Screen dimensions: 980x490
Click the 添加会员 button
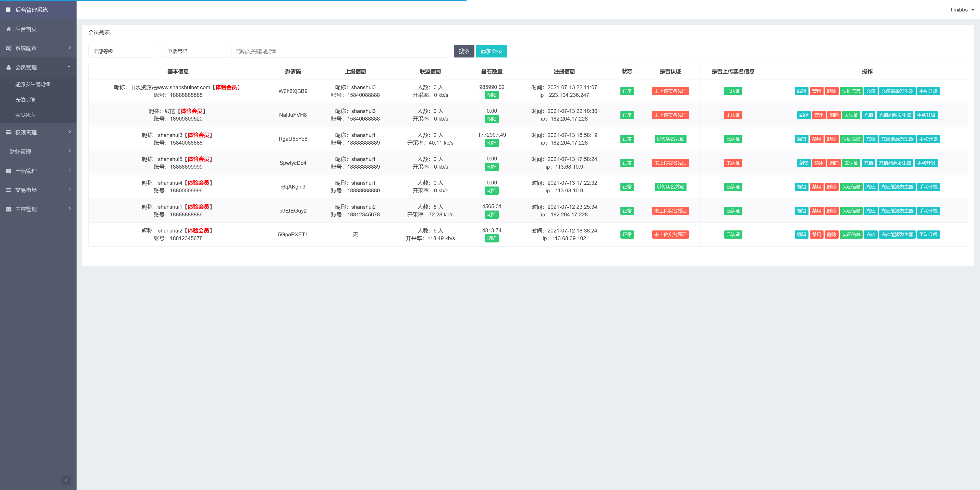tap(491, 51)
